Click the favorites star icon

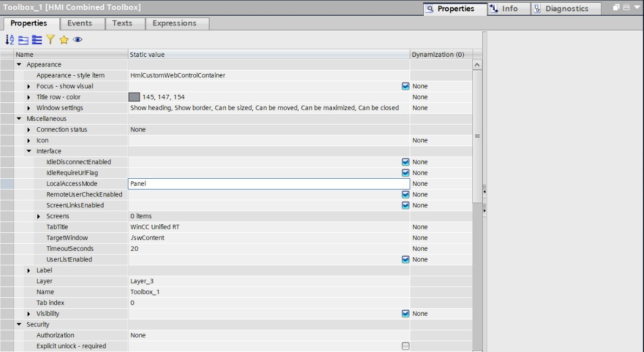coord(64,40)
